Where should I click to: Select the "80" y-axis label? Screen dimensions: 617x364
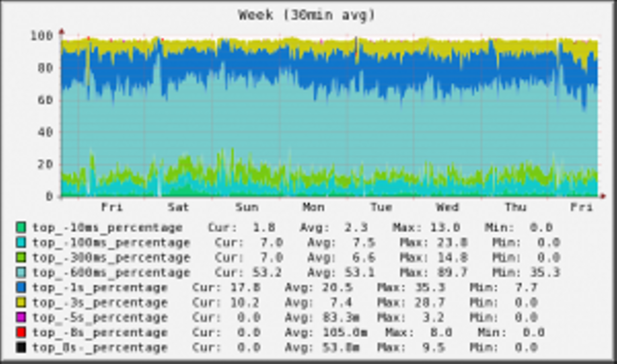(45, 68)
